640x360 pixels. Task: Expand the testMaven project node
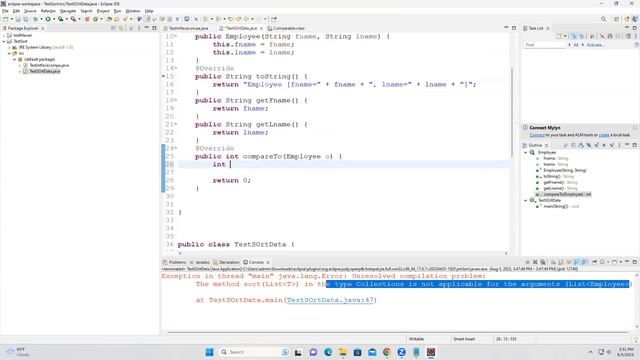point(4,36)
